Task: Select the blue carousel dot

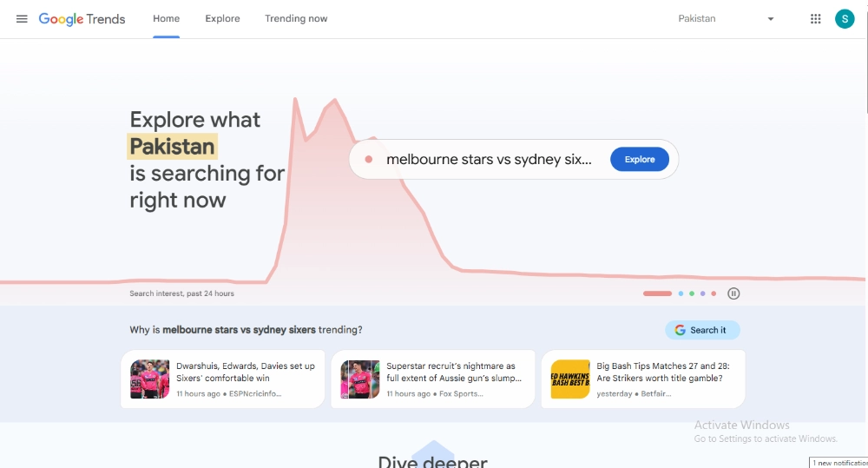Action: (x=681, y=293)
